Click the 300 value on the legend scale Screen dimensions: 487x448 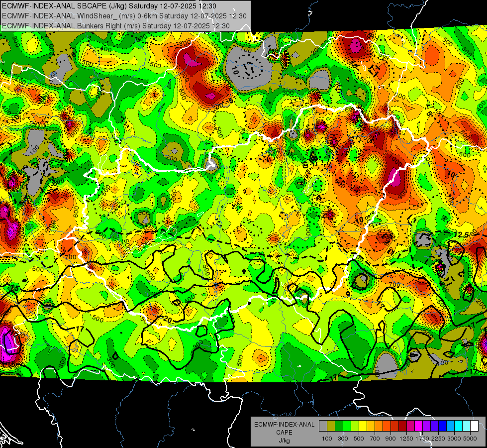click(343, 439)
